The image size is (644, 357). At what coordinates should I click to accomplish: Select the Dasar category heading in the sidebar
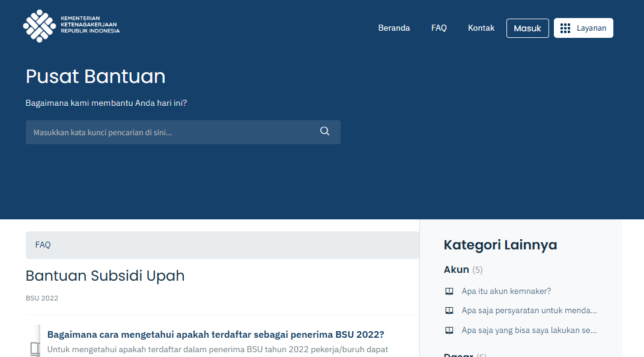[458, 355]
